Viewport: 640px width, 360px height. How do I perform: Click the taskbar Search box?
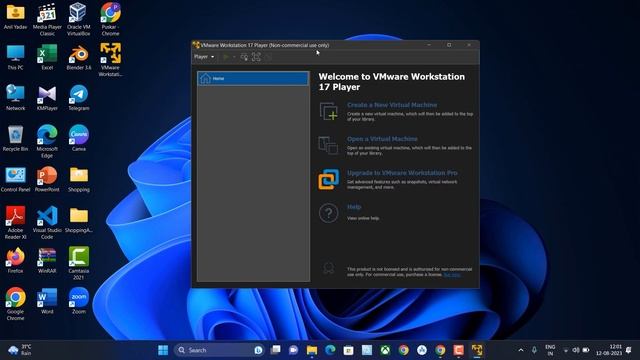(220, 350)
